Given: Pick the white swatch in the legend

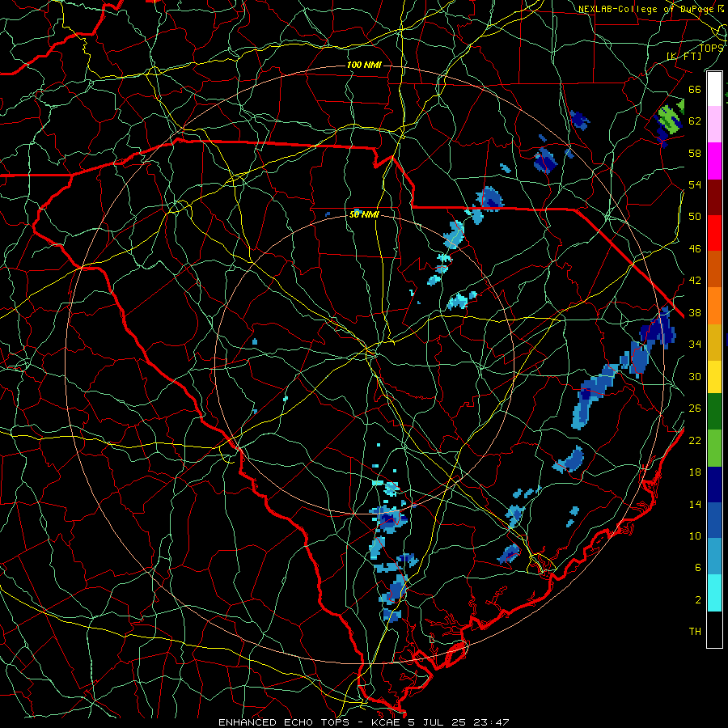Looking at the screenshot, I should coord(714,89).
